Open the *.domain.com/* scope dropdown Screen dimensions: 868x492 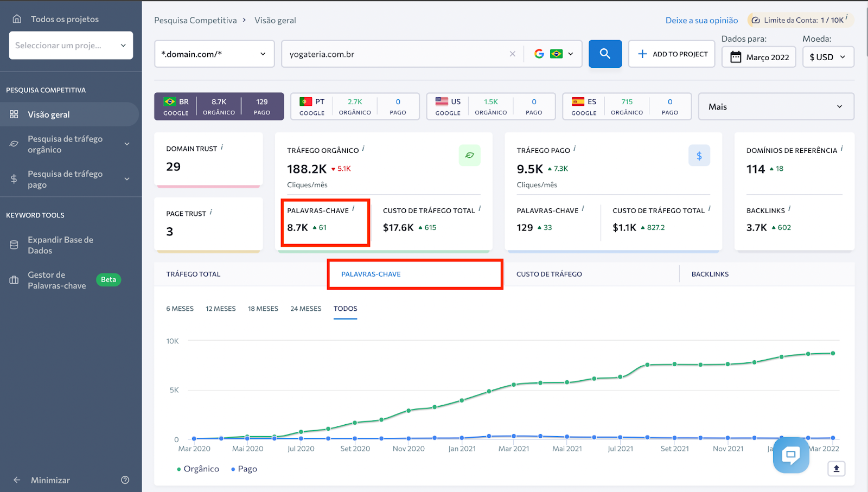pyautogui.click(x=214, y=54)
